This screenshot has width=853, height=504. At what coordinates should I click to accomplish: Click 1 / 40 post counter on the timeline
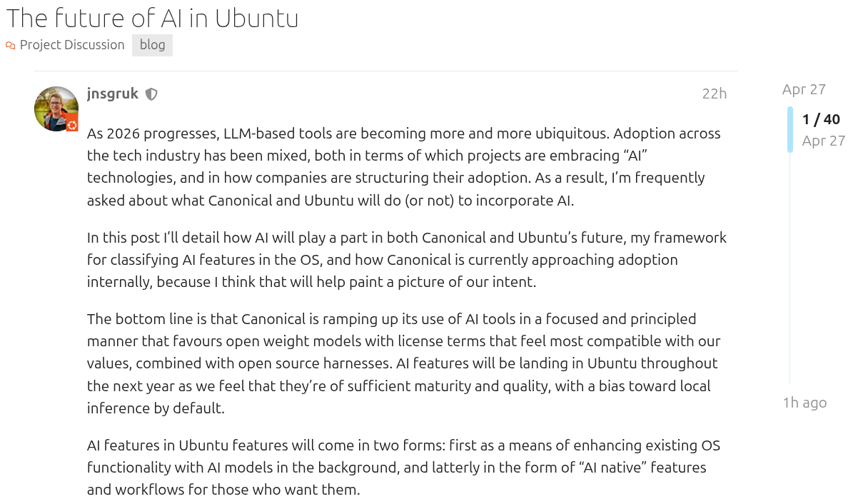[821, 119]
